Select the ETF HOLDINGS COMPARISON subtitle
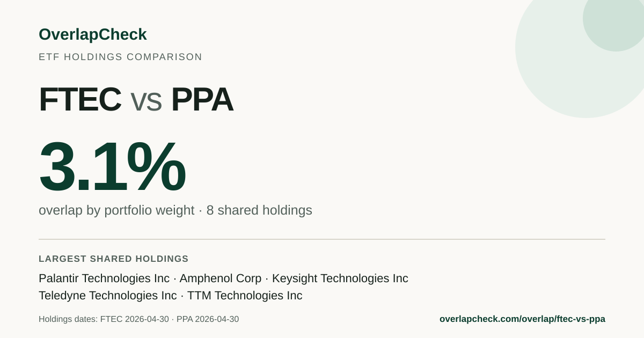The image size is (644, 338). click(120, 57)
